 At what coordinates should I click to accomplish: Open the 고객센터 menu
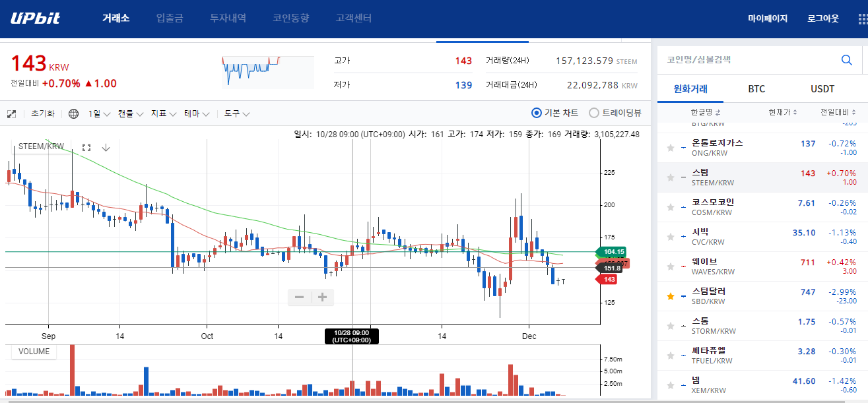[x=353, y=18]
